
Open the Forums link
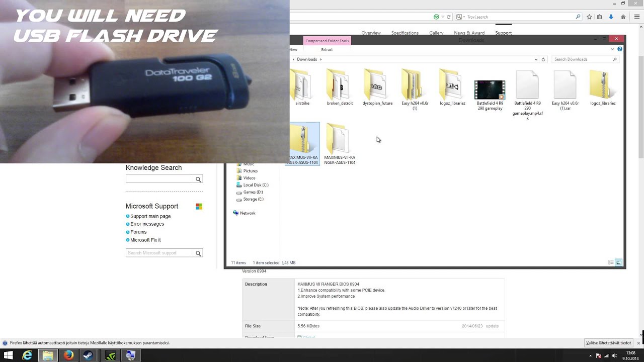coord(138,232)
